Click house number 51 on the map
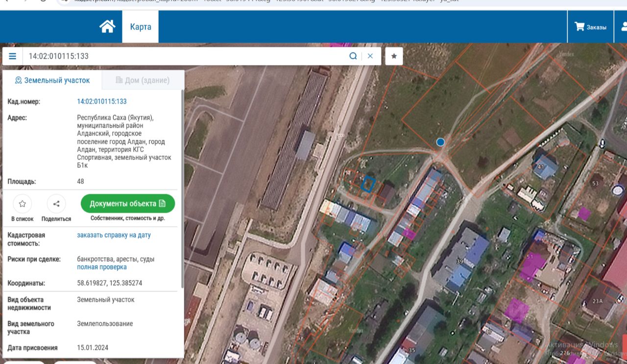 [x=530, y=256]
